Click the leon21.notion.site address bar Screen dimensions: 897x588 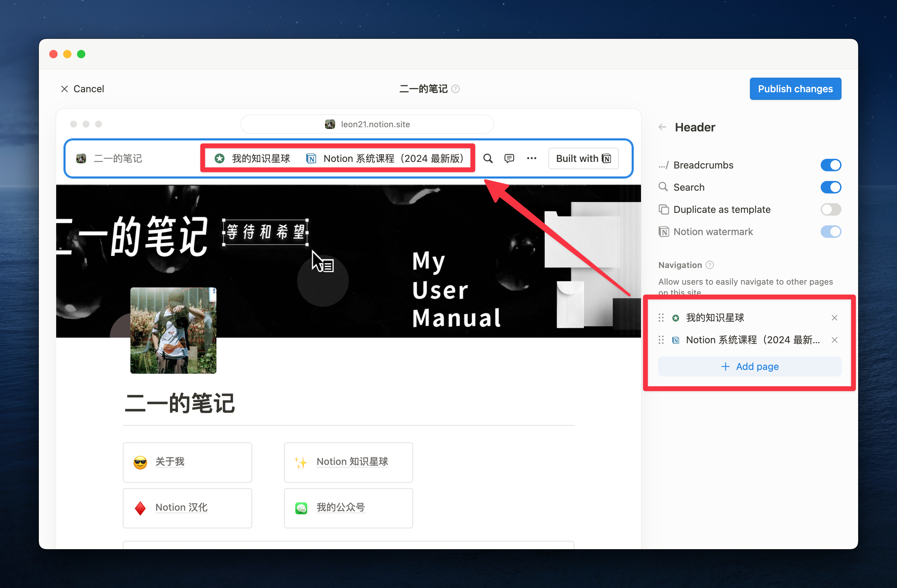pyautogui.click(x=367, y=124)
